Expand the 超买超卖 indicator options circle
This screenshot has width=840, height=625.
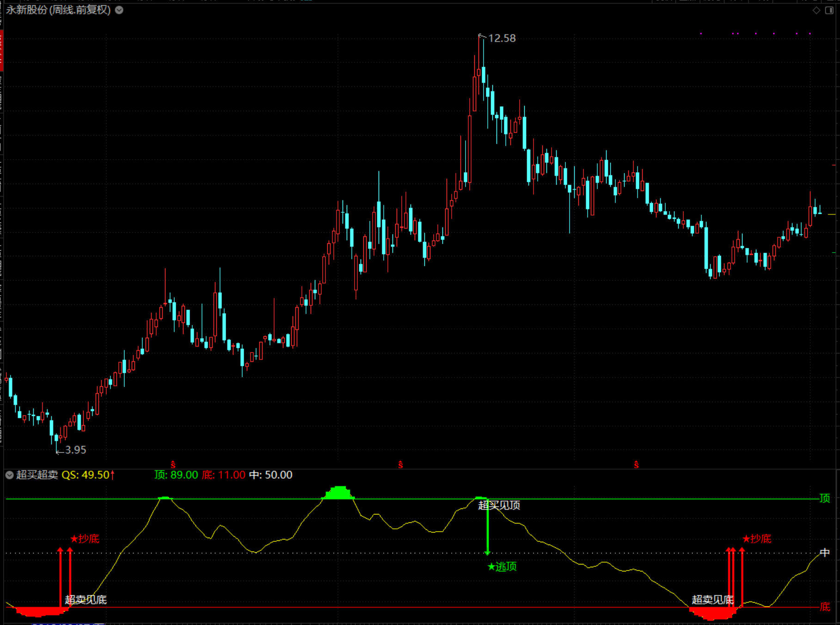coord(9,475)
